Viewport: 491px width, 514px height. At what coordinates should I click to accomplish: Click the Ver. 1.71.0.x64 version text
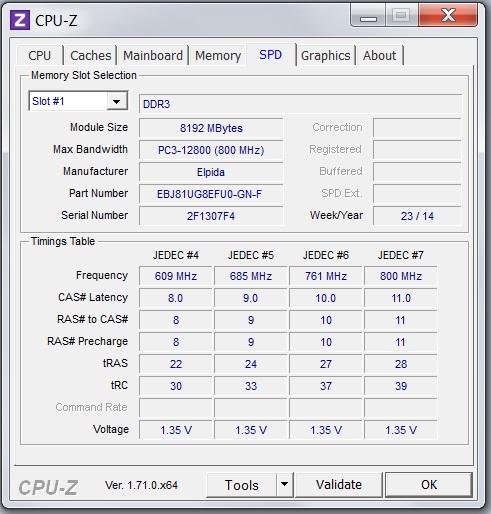[x=141, y=485]
